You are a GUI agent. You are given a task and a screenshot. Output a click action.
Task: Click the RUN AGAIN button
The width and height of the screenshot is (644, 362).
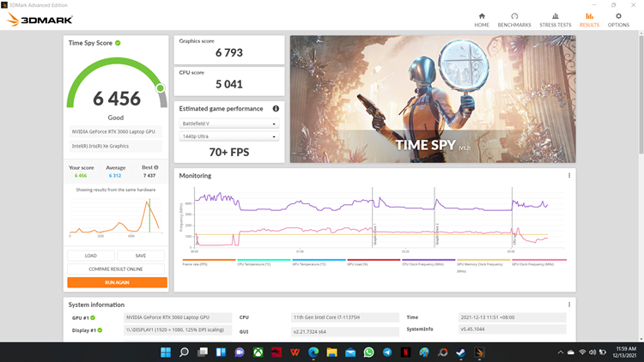[x=117, y=282]
